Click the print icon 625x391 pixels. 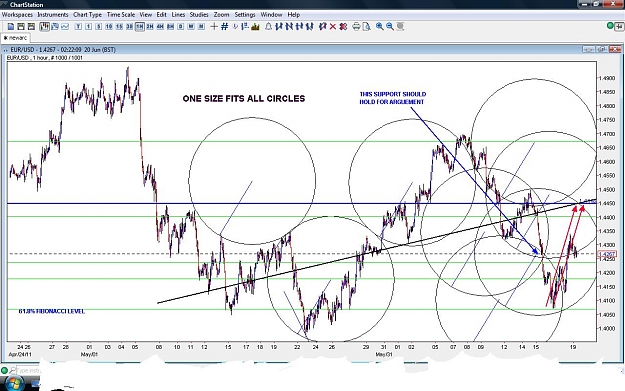[356, 27]
